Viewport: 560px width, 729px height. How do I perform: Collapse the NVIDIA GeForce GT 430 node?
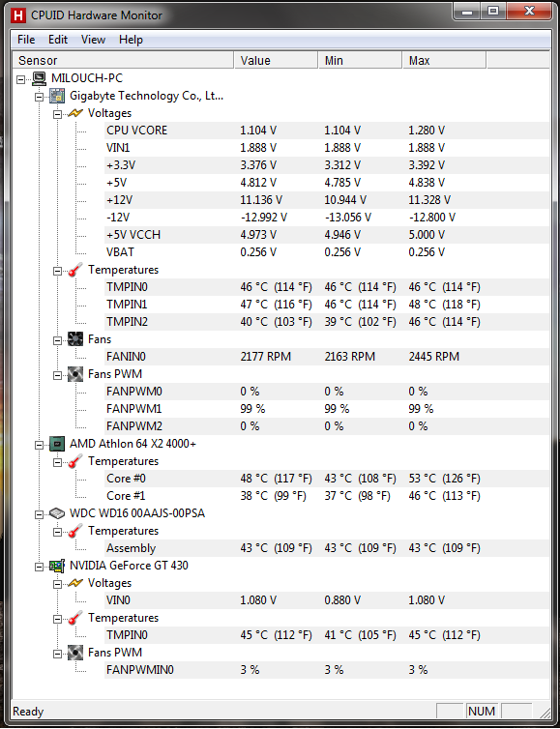(39, 567)
